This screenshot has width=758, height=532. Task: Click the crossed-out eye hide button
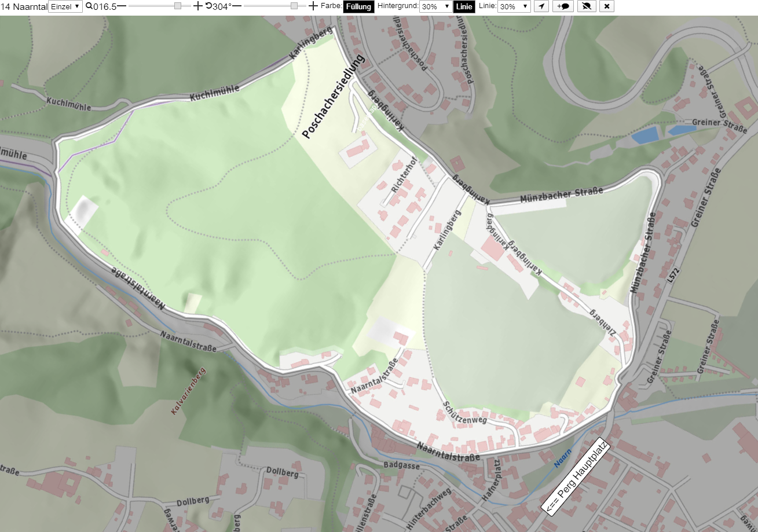pos(587,6)
